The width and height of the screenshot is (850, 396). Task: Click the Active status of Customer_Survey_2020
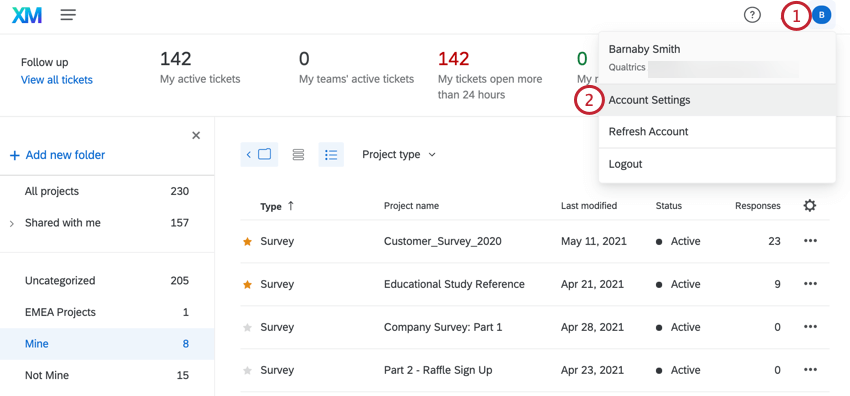click(678, 241)
